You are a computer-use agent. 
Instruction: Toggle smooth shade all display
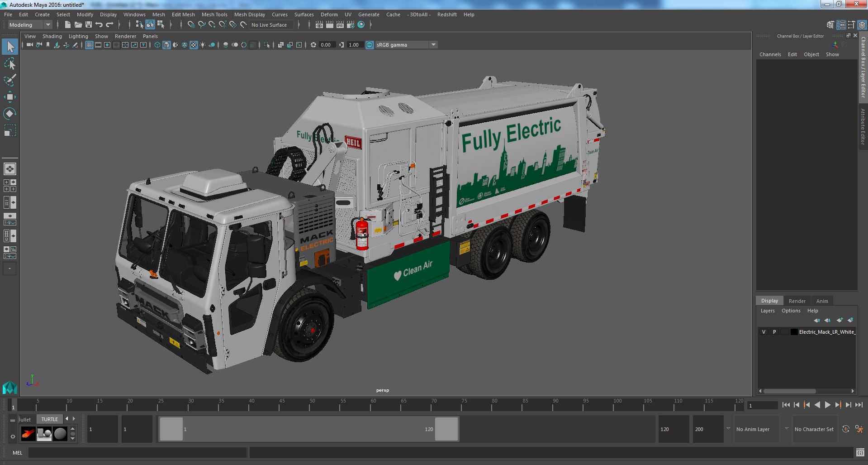click(166, 45)
